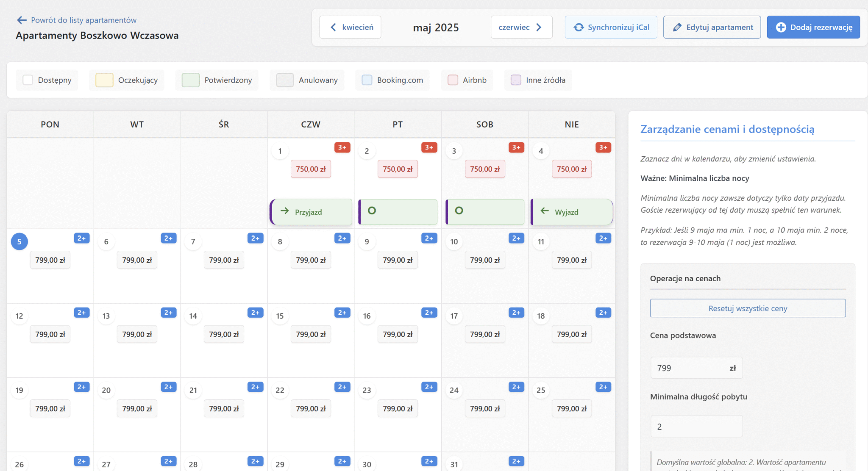Screen dimensions: 868x471
Task: Click the 2+ badge on May 20
Action: [169, 387]
